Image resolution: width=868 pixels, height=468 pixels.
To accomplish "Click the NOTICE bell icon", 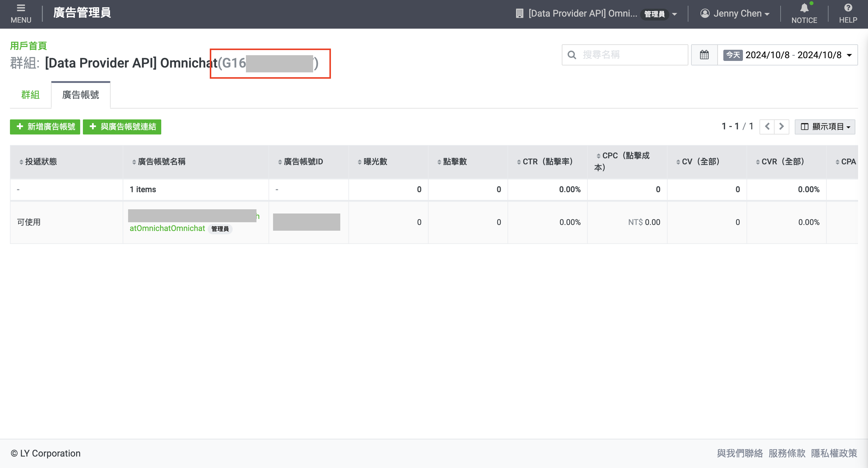I will pos(804,14).
